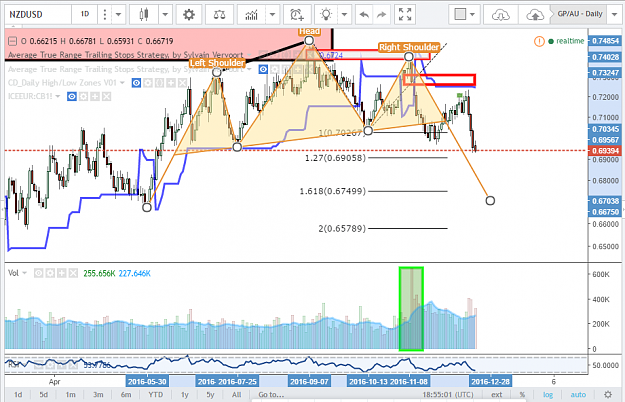Open Vol indicator settings gear
Viewport: 625px width, 402px height.
[50, 273]
